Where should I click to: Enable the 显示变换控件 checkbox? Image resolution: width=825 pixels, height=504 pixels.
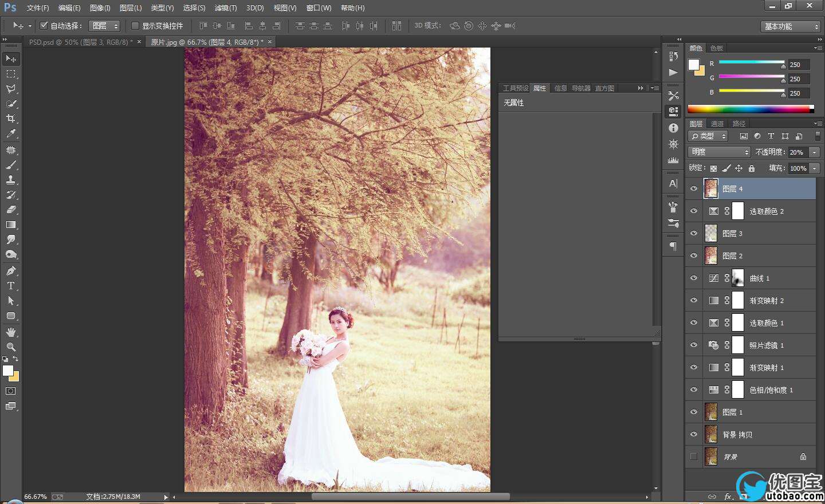coord(135,26)
